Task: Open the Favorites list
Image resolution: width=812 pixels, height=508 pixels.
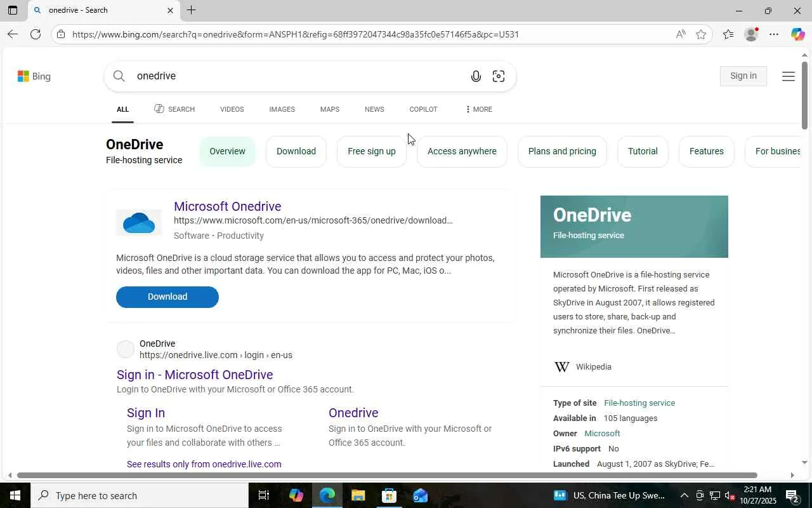Action: [x=728, y=34]
